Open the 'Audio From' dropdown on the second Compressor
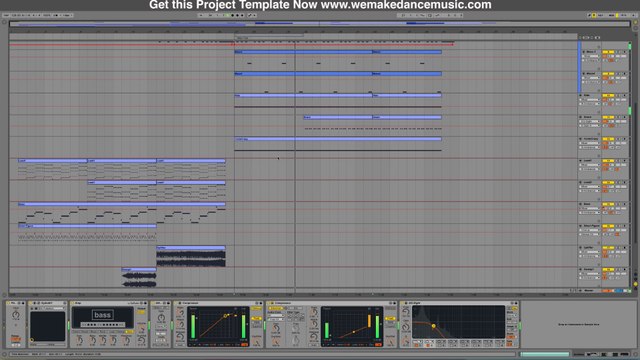This screenshot has height=360, width=640. 276,315
